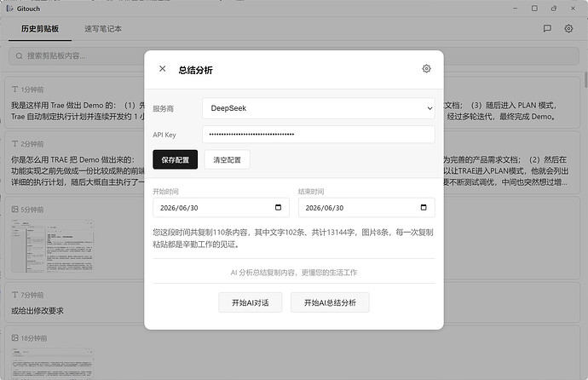
Task: Open image thumbnail from 5分钟前
Action: pyautogui.click(x=52, y=246)
